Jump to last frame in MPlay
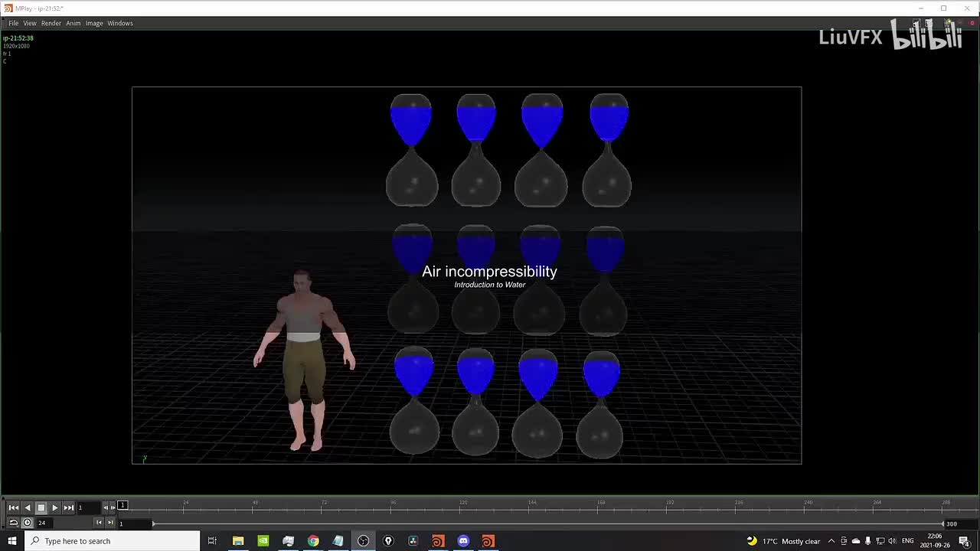This screenshot has height=551, width=980. coord(69,507)
